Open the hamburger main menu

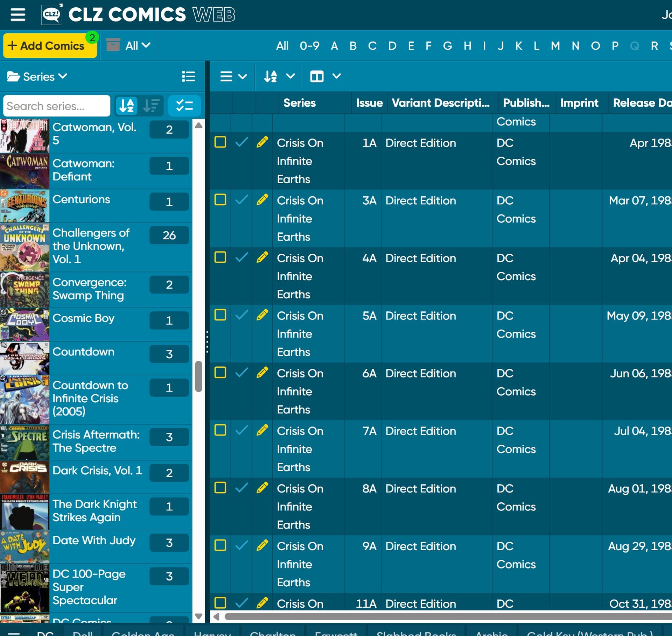click(17, 15)
